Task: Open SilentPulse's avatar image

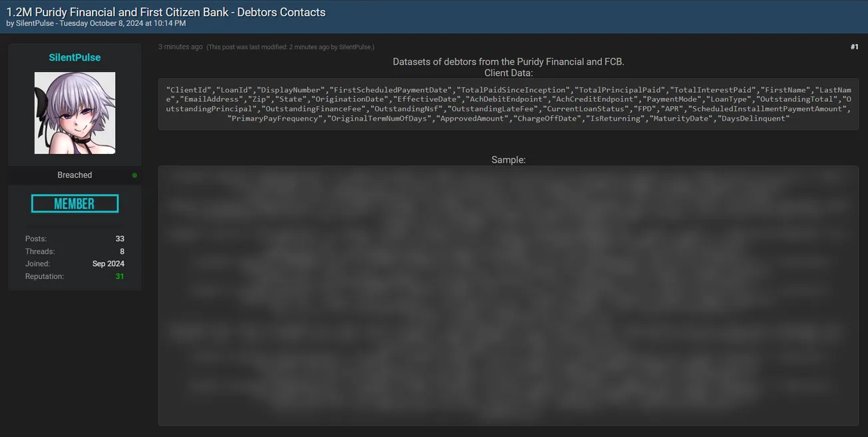Action: [x=75, y=113]
